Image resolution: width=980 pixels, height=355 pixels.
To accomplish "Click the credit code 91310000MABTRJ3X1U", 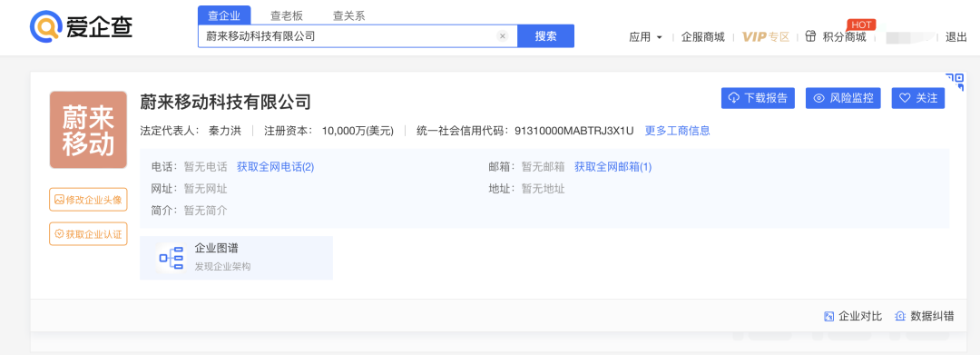I will tap(574, 131).
